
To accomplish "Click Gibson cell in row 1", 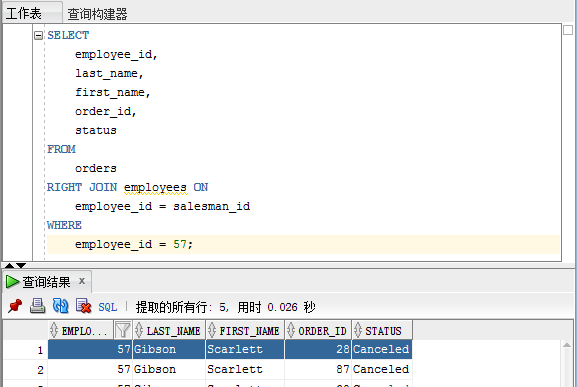I will click(x=169, y=349).
